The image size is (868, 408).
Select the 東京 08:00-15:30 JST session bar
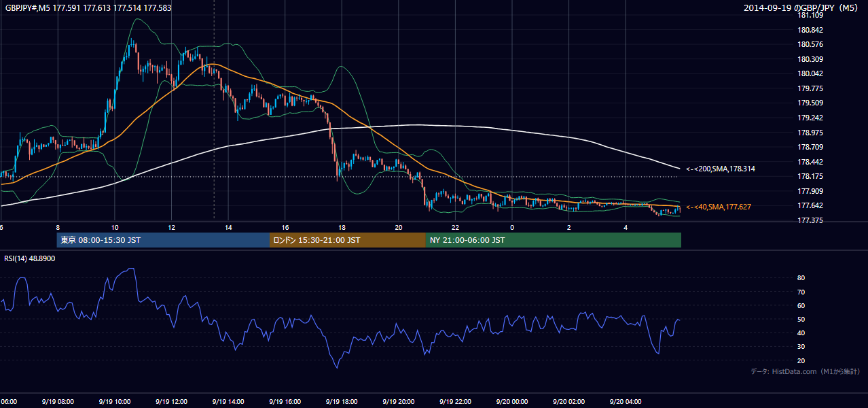163,240
